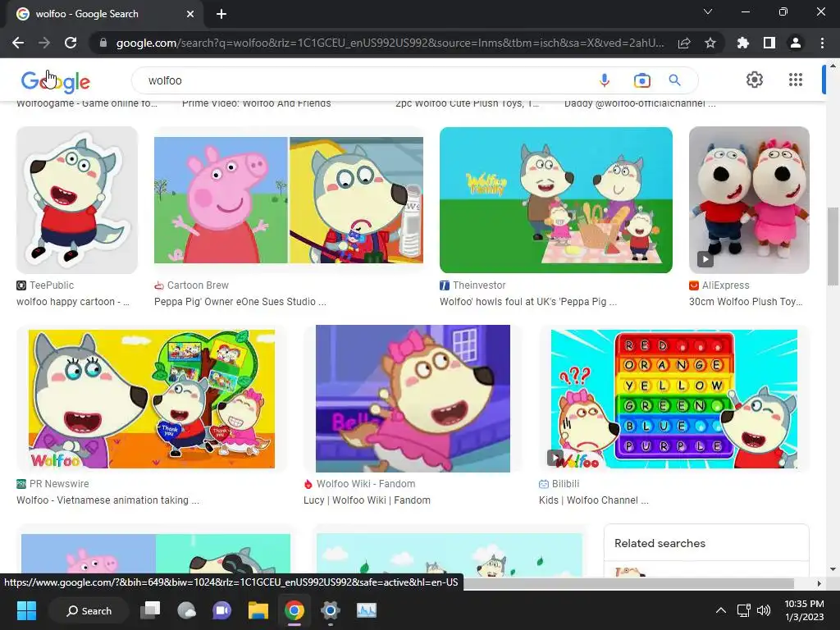Share this page from address bar
Viewport: 840px width, 630px height.
(x=684, y=43)
